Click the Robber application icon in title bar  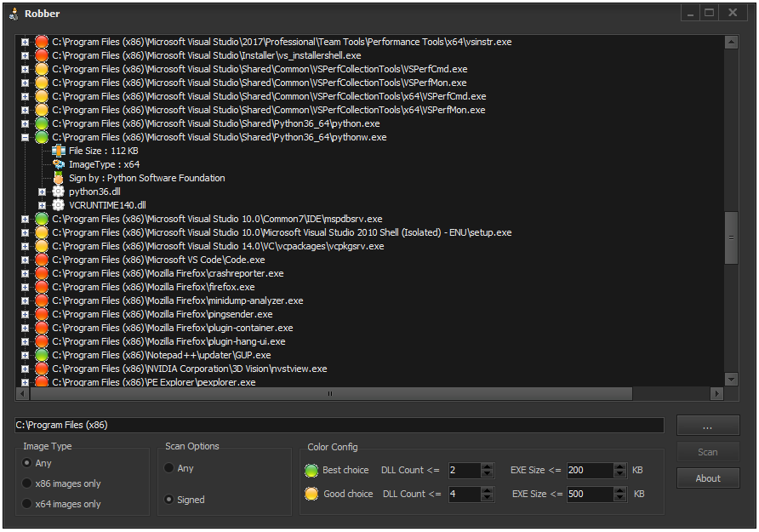pos(14,14)
